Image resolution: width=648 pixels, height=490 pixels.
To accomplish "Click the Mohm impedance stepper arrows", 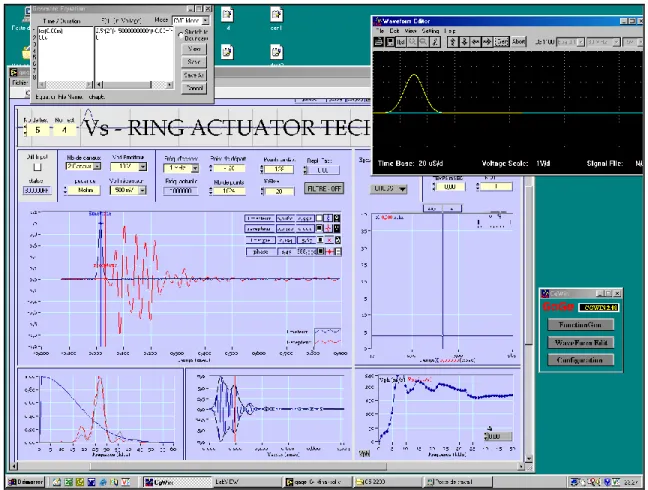I will click(x=65, y=190).
